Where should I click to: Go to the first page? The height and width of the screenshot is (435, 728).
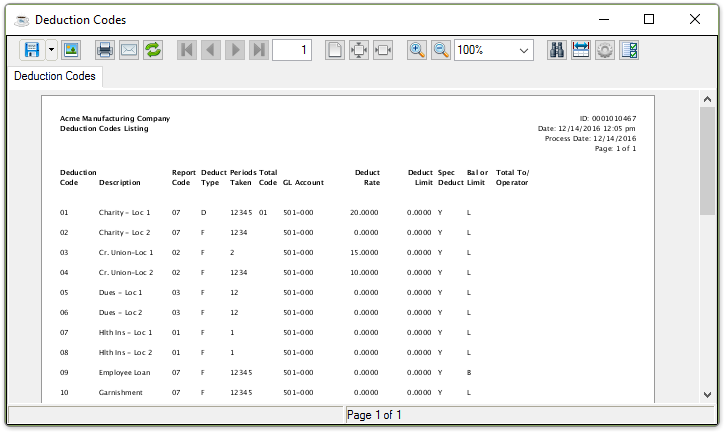186,50
